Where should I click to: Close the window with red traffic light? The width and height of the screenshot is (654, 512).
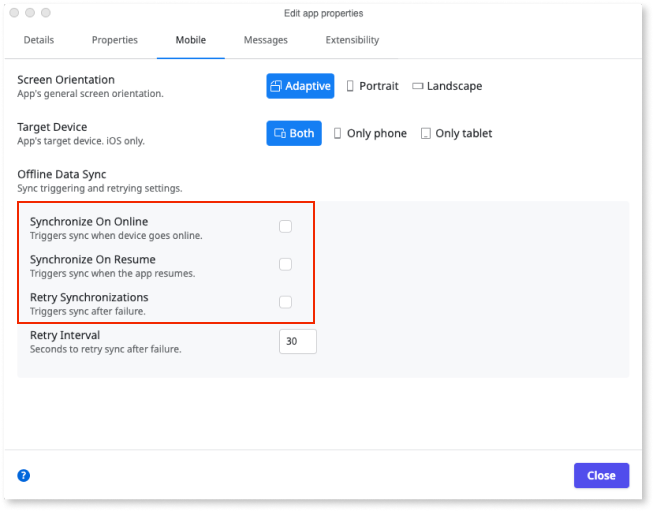[14, 13]
